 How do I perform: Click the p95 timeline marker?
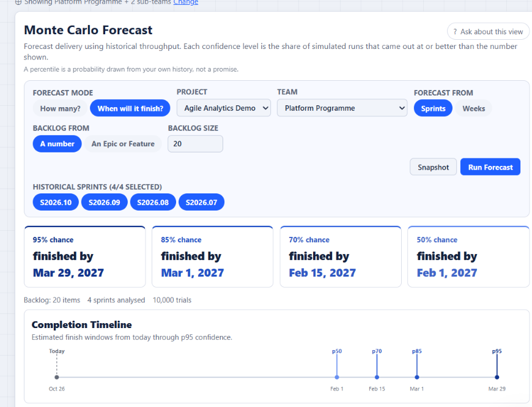(x=497, y=377)
